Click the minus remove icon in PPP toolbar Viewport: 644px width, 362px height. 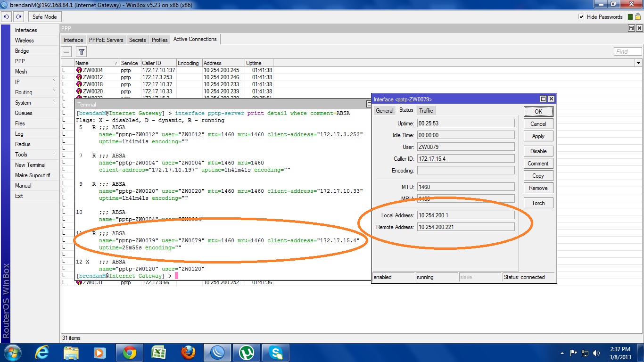point(67,52)
